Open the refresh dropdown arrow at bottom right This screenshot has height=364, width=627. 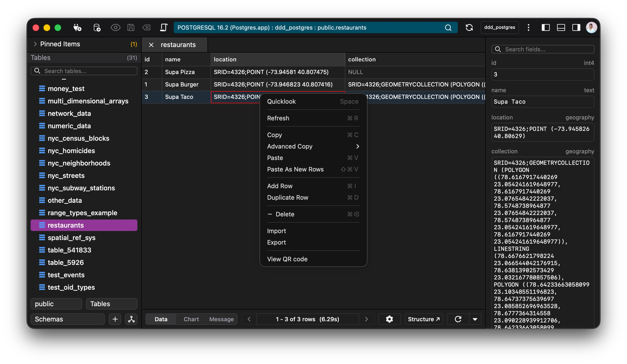click(476, 319)
